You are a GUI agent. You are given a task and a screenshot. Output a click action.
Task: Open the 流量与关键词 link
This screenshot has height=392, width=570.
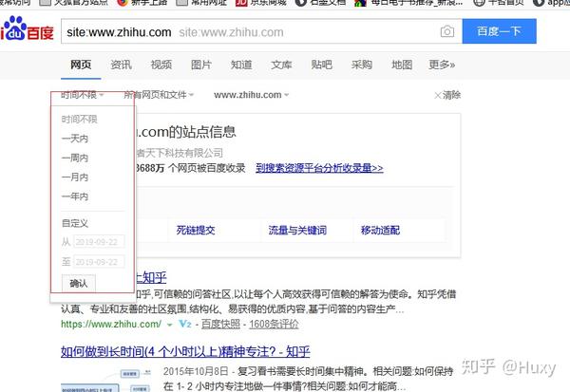[297, 230]
